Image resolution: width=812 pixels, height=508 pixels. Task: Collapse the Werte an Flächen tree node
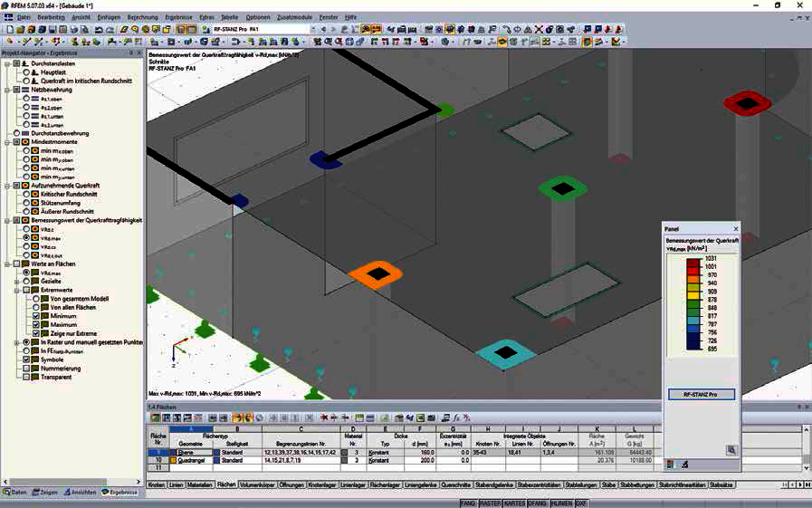(8, 264)
